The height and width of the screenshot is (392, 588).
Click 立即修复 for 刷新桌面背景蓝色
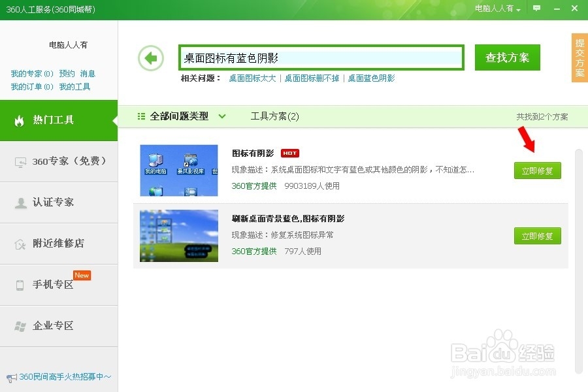[x=538, y=236]
